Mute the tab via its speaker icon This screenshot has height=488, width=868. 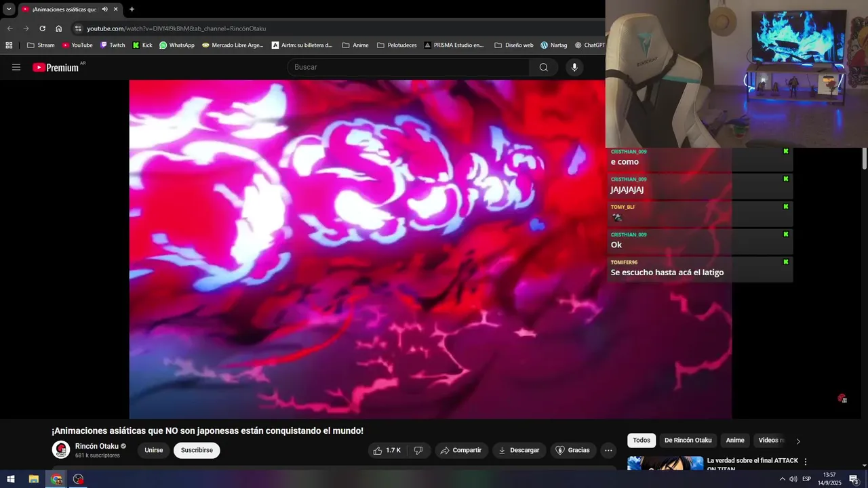104,9
